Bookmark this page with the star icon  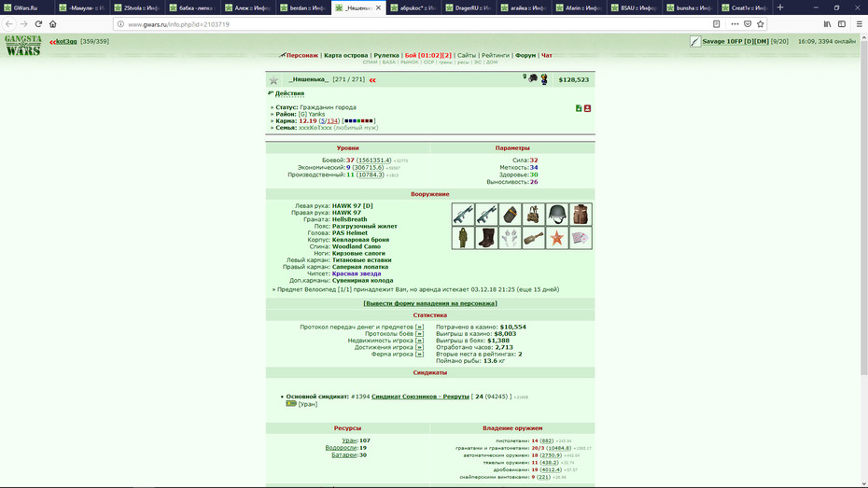[x=760, y=23]
